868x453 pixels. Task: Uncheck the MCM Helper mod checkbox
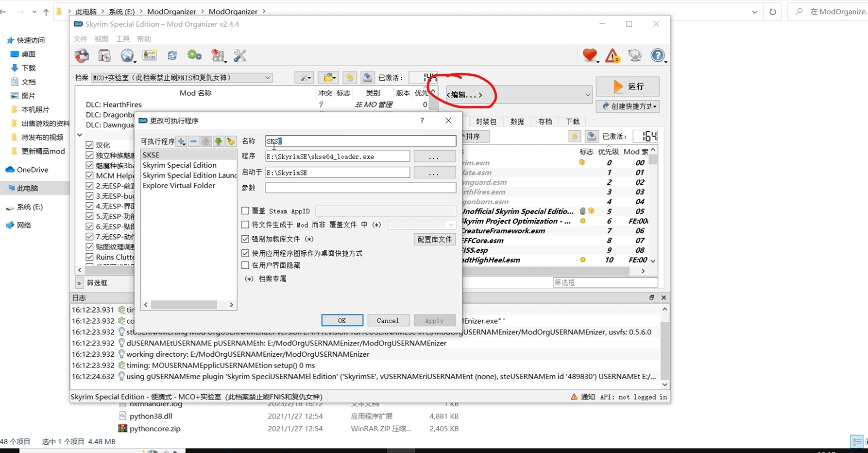[x=89, y=175]
